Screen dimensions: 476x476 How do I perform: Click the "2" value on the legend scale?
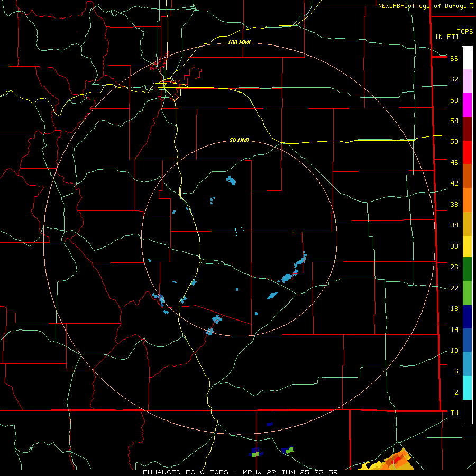[x=456, y=392]
